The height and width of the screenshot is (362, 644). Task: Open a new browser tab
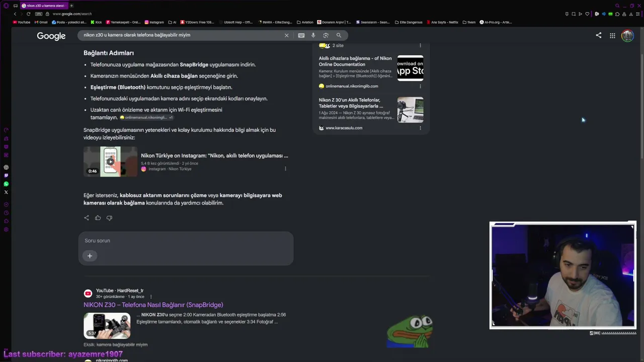click(71, 6)
